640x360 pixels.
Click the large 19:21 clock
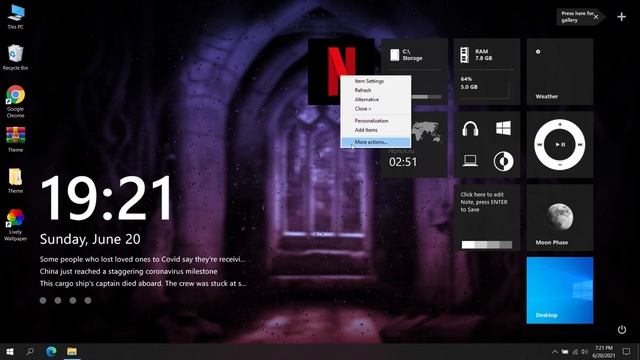[106, 198]
